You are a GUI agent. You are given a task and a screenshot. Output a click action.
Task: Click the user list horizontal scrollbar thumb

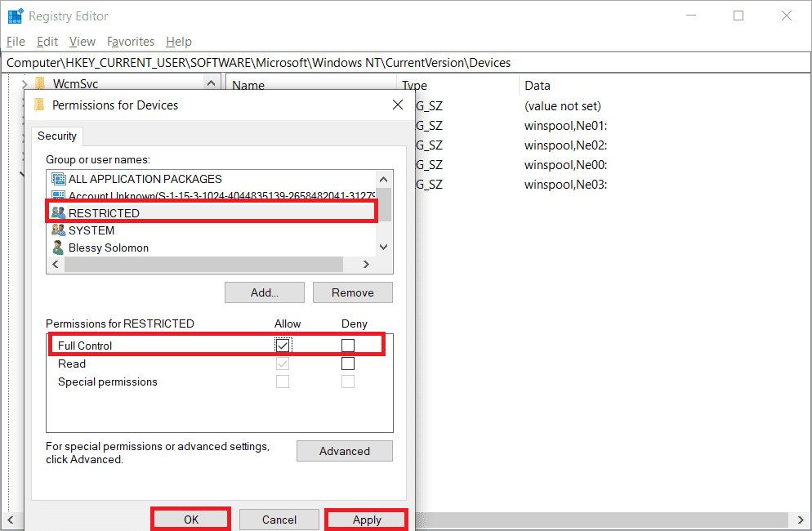(203, 264)
